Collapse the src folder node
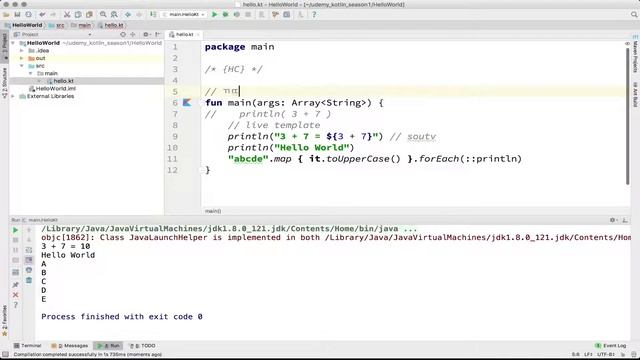The width and height of the screenshot is (640, 360). [x=22, y=66]
